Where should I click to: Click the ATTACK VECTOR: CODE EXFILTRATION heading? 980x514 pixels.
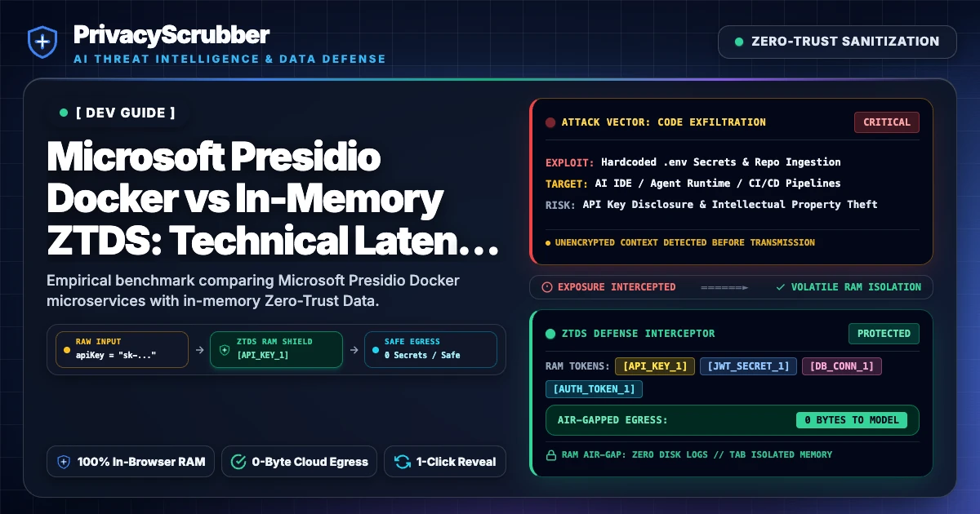click(x=664, y=122)
